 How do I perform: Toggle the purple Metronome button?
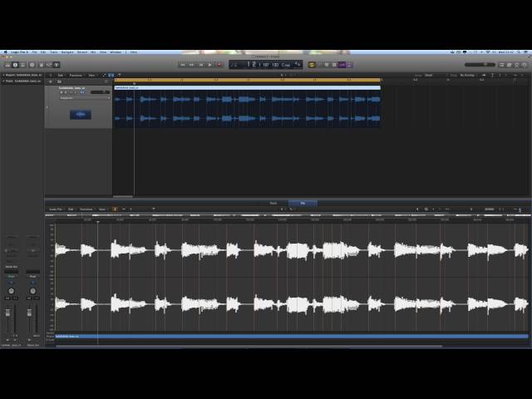tap(349, 65)
